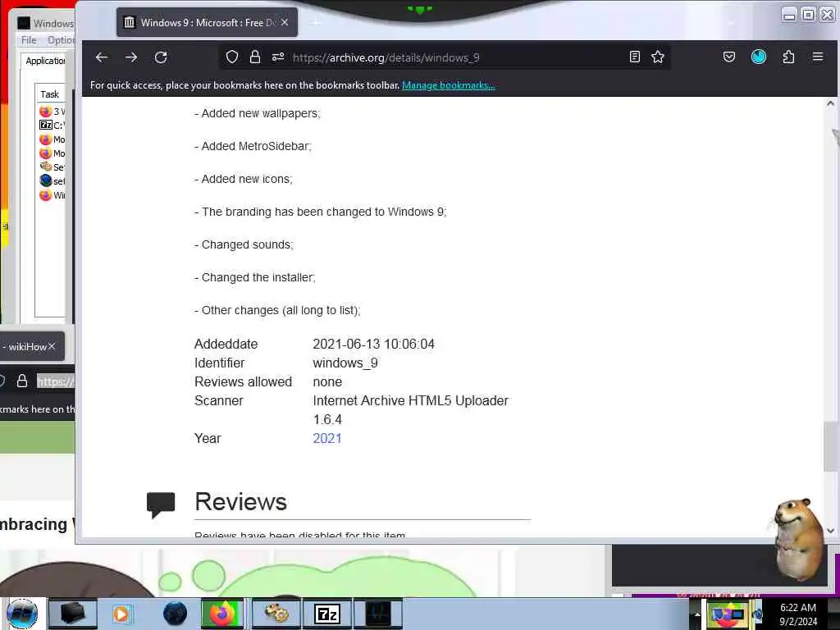Viewport: 840px width, 630px height.
Task: Select the Windows 9 : Microsoft tab
Action: [x=207, y=22]
